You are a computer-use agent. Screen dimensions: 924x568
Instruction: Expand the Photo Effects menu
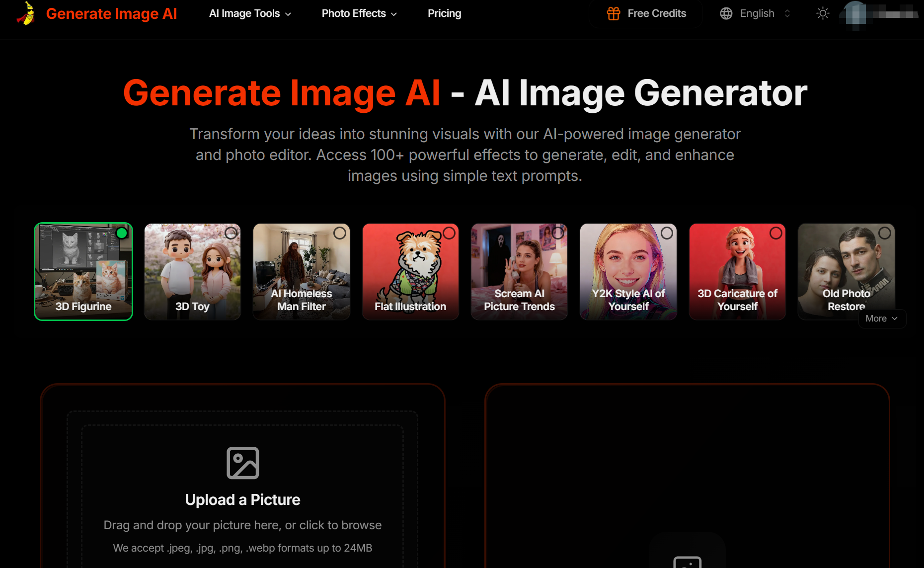click(x=359, y=13)
